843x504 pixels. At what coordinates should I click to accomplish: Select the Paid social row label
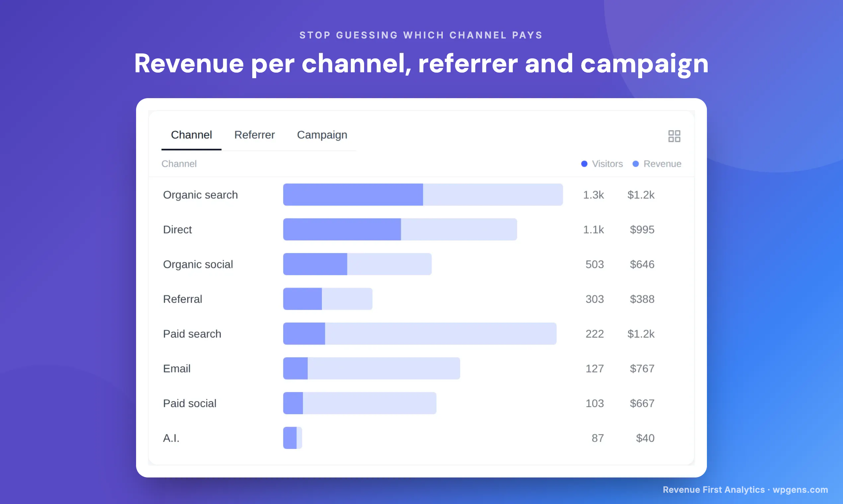click(x=190, y=403)
